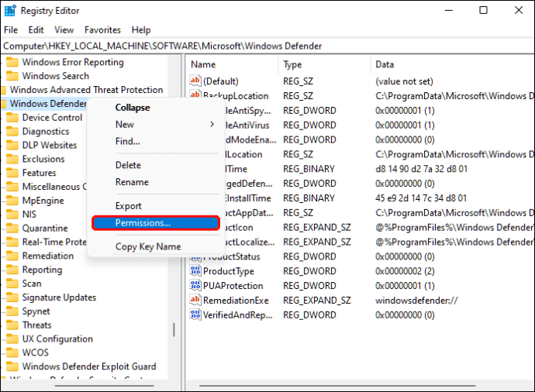This screenshot has width=535, height=392.
Task: Open the Favorites menu
Action: pos(102,29)
